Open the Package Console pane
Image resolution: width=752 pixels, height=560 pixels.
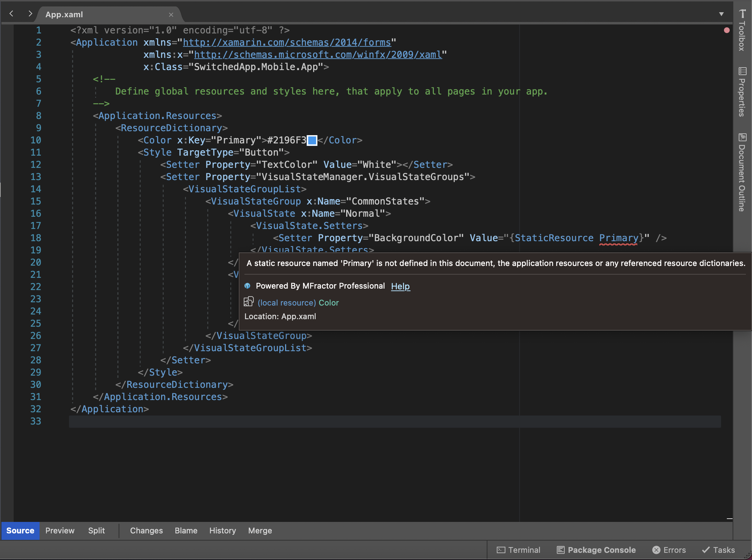(596, 550)
